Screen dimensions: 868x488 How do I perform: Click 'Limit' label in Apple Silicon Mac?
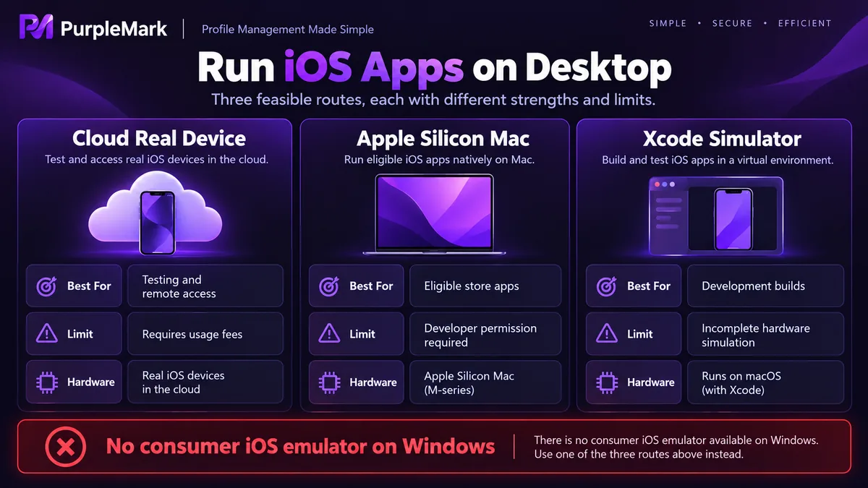[x=362, y=334]
